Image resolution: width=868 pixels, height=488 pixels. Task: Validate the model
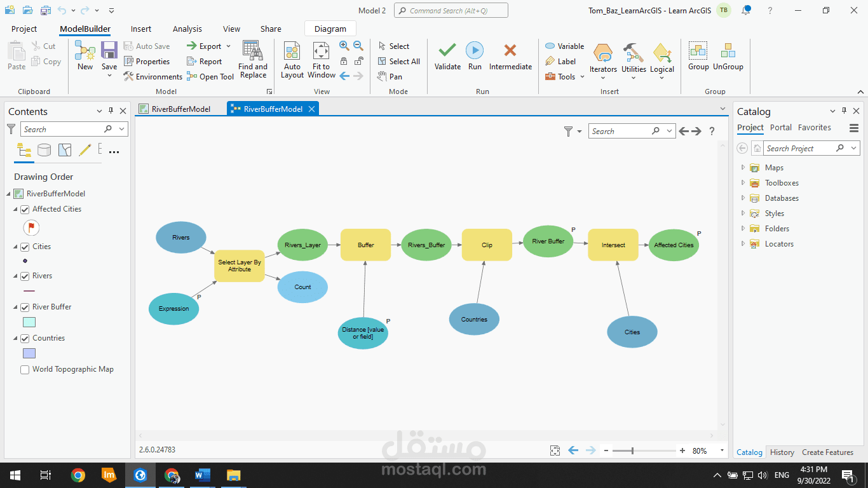(447, 56)
